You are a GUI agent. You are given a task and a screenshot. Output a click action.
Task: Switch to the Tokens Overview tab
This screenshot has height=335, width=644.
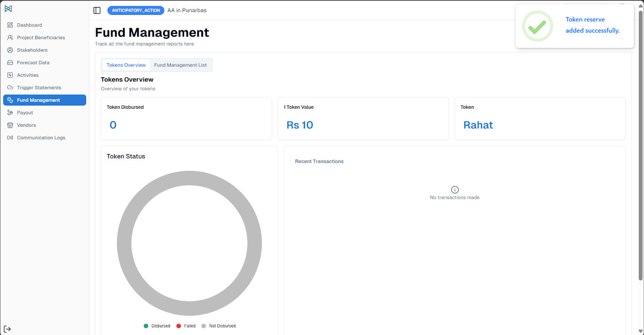126,65
